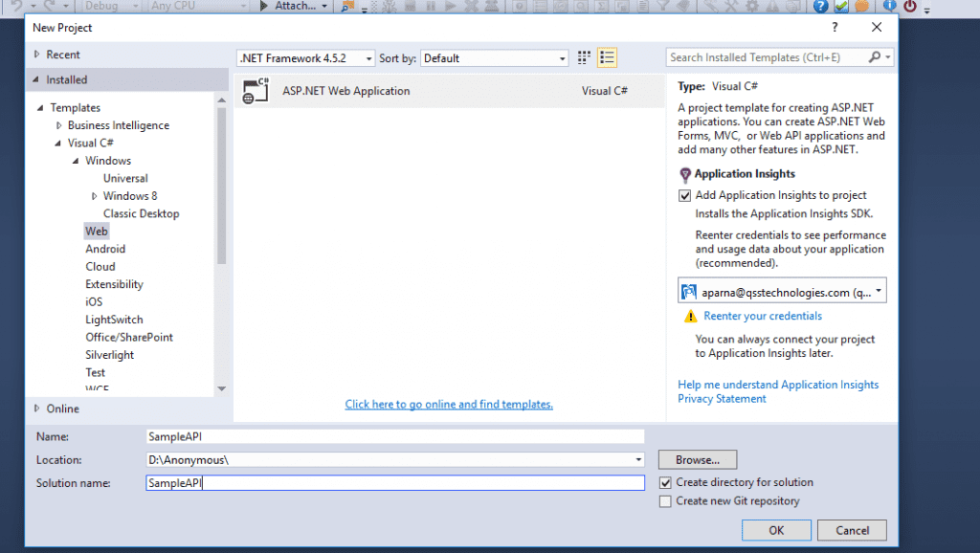Click the red power icon in Visual Studio toolbar
980x553 pixels.
click(x=910, y=7)
